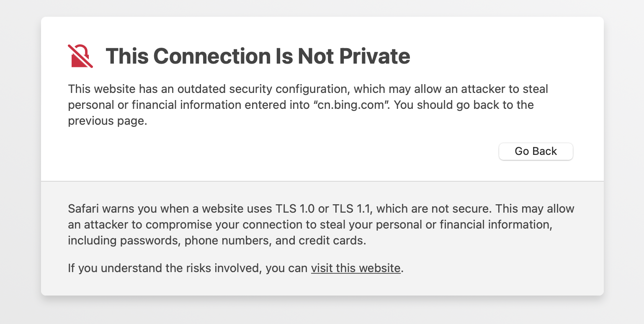Click the horizontal divider between the panels
The image size is (644, 324).
point(322,181)
